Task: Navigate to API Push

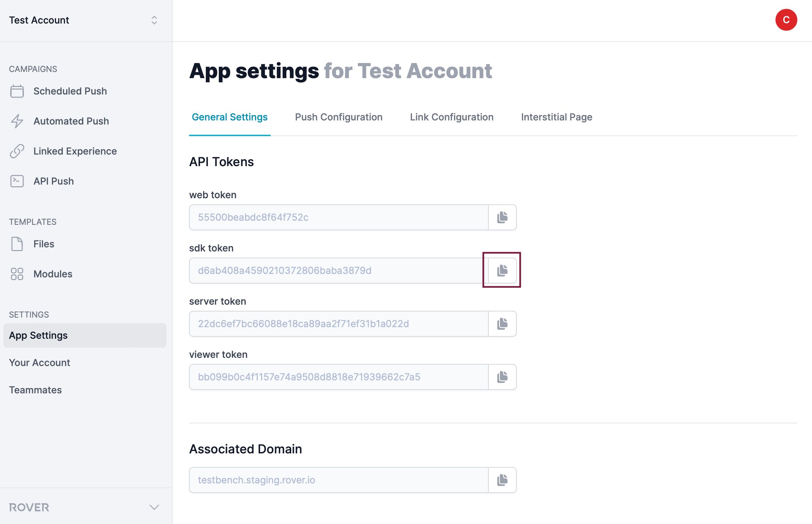Action: (54, 181)
